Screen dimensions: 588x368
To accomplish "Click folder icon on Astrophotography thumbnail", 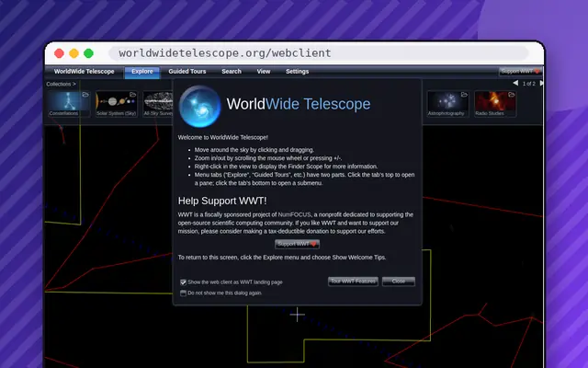I will (464, 95).
